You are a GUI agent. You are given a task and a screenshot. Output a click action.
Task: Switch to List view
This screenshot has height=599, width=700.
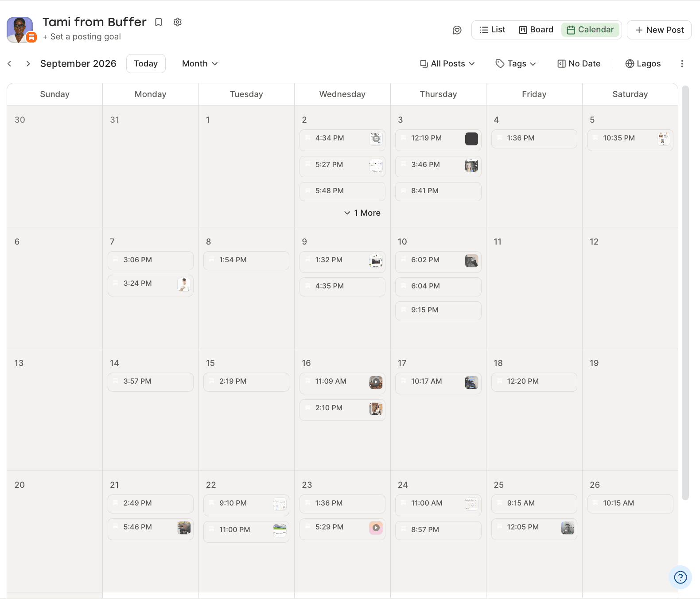click(x=492, y=30)
